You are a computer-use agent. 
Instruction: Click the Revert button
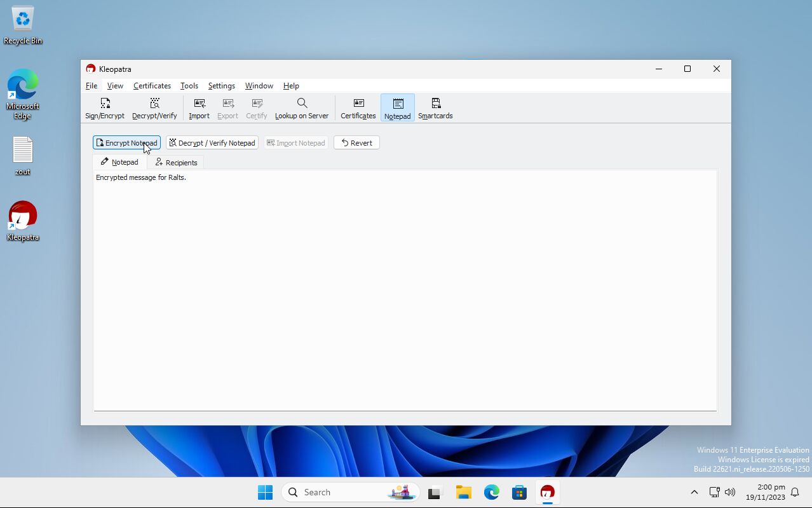356,142
